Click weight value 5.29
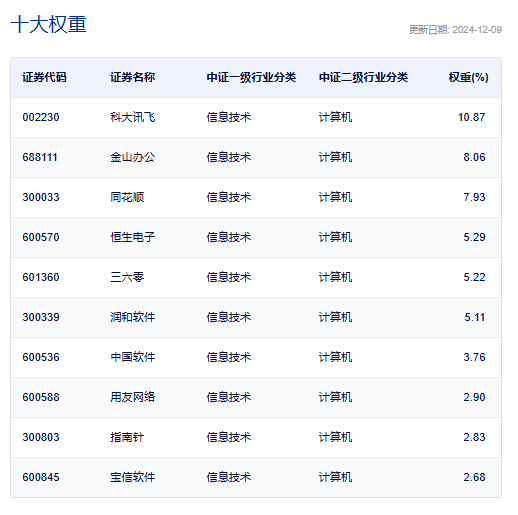This screenshot has height=515, width=518. click(474, 237)
